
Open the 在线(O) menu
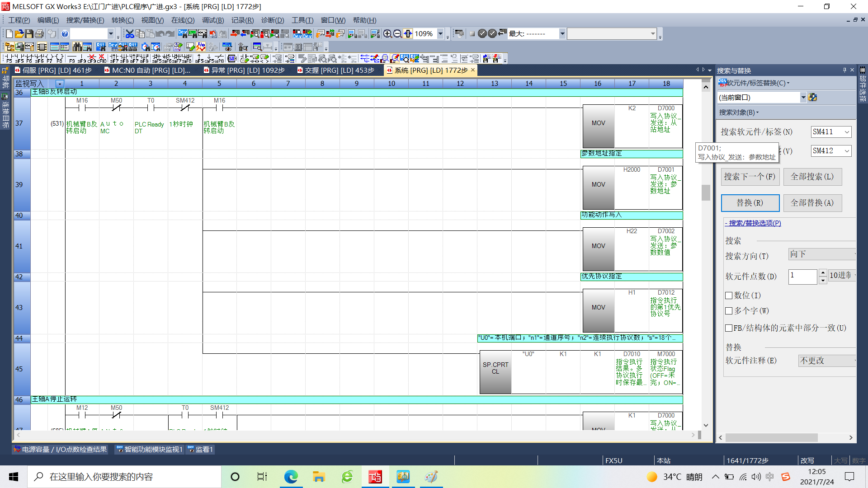[183, 20]
